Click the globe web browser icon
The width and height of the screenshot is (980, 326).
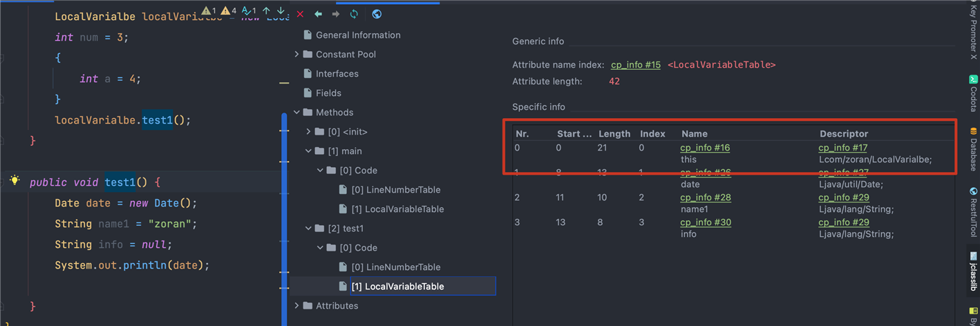tap(377, 14)
